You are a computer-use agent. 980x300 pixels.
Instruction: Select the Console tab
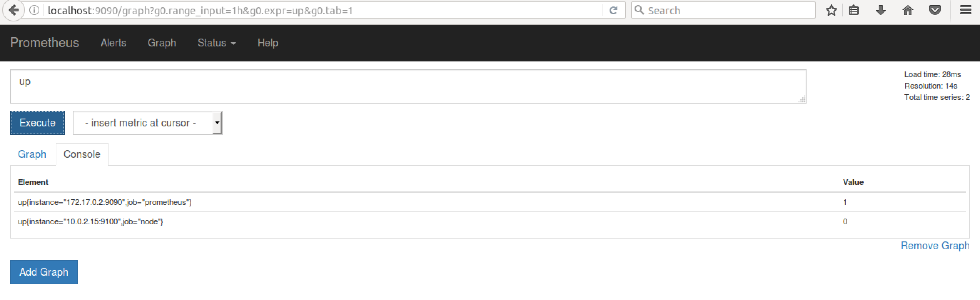tap(82, 154)
